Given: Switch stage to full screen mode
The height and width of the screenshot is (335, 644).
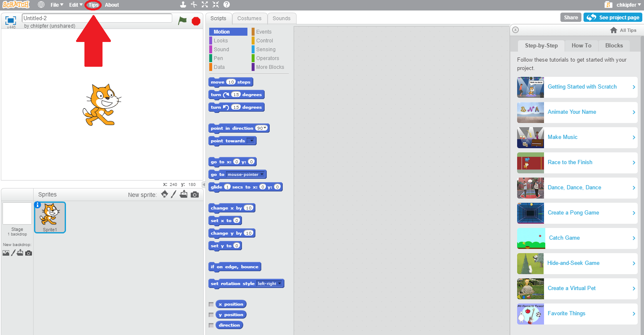Looking at the screenshot, I should point(11,20).
